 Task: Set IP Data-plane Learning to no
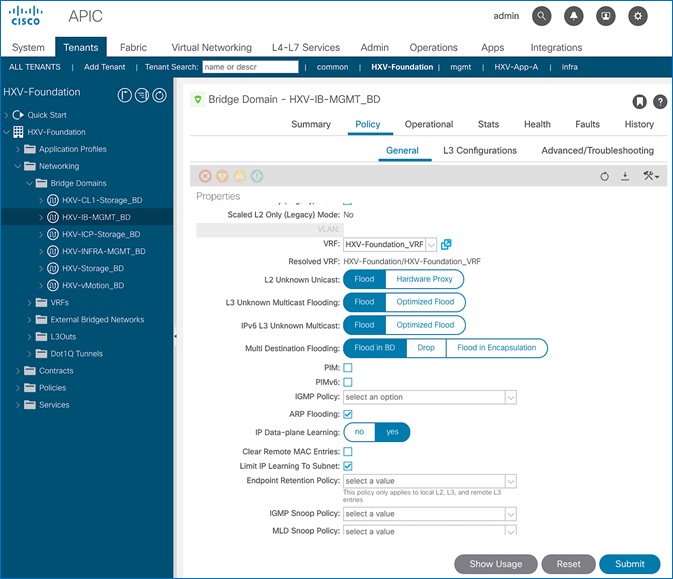(360, 432)
